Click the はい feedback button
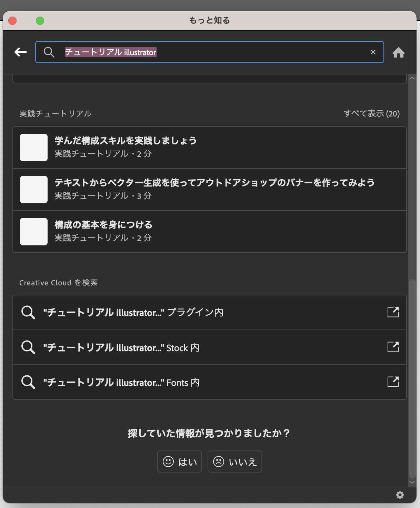 click(x=179, y=461)
